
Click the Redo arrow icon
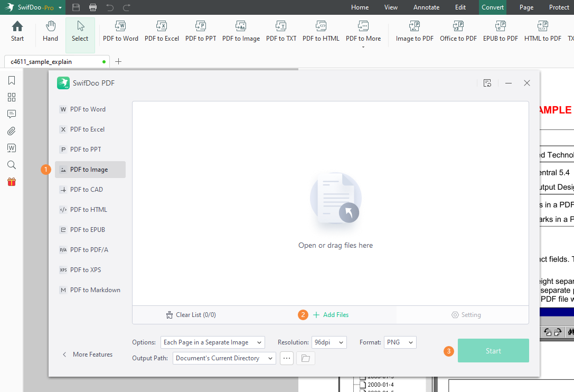pos(127,7)
